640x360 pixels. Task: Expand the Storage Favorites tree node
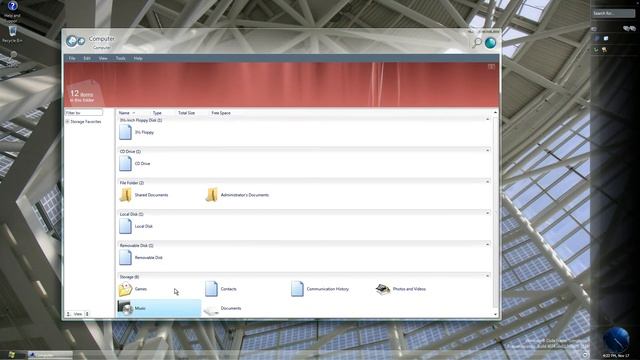[67, 122]
